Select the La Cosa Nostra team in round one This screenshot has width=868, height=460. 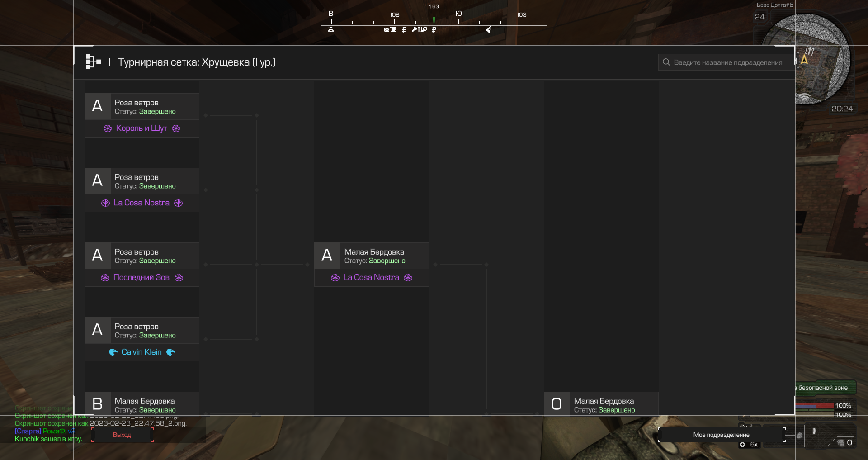pos(142,203)
